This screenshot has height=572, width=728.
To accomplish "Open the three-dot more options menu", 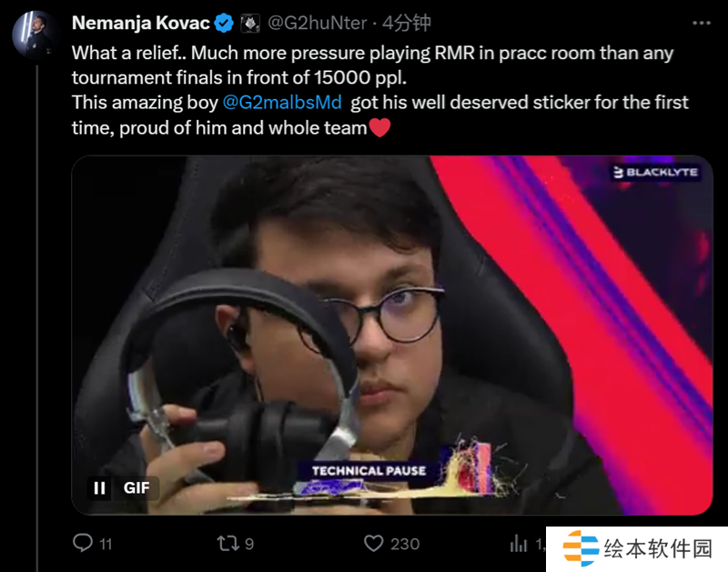I will tap(701, 23).
